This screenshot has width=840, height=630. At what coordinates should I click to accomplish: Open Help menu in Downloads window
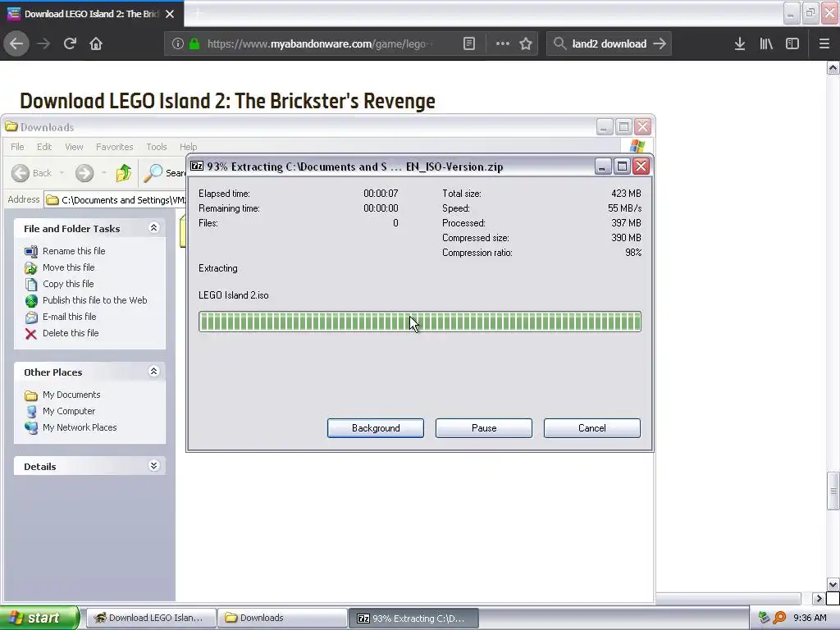pyautogui.click(x=188, y=147)
